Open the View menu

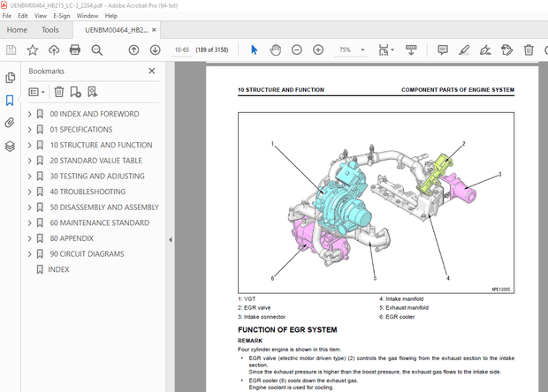click(41, 16)
